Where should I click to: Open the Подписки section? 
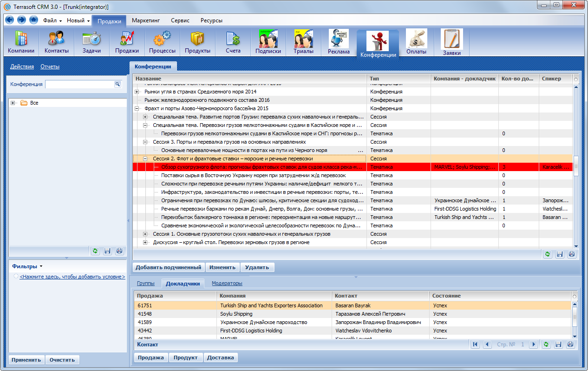(x=268, y=42)
